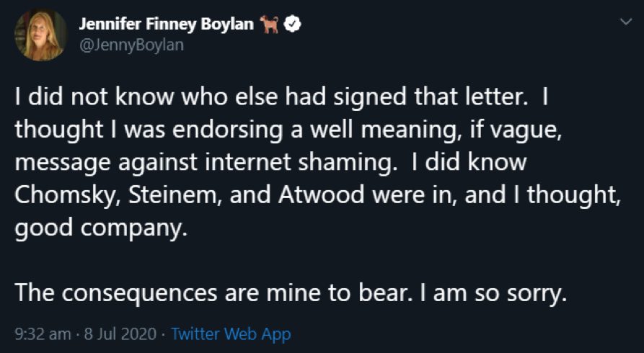This screenshot has height=353, width=644.
Task: Open the tweet options chevron menu
Action: point(625,23)
